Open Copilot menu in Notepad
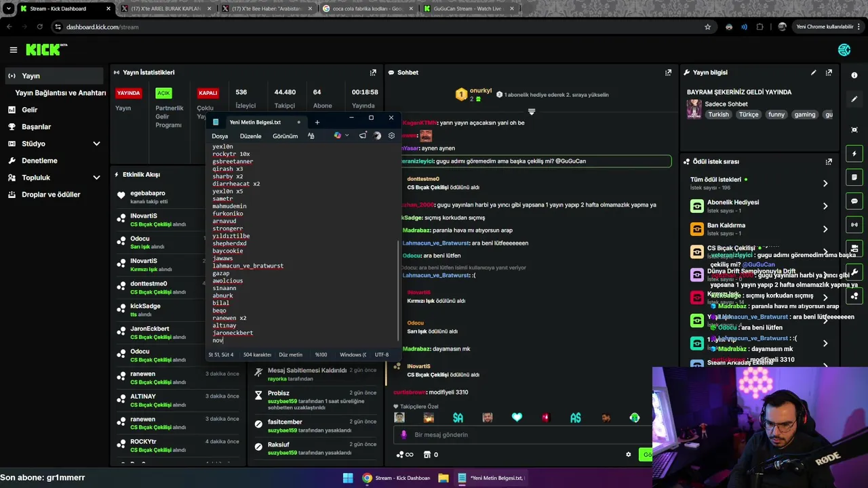 [340, 136]
